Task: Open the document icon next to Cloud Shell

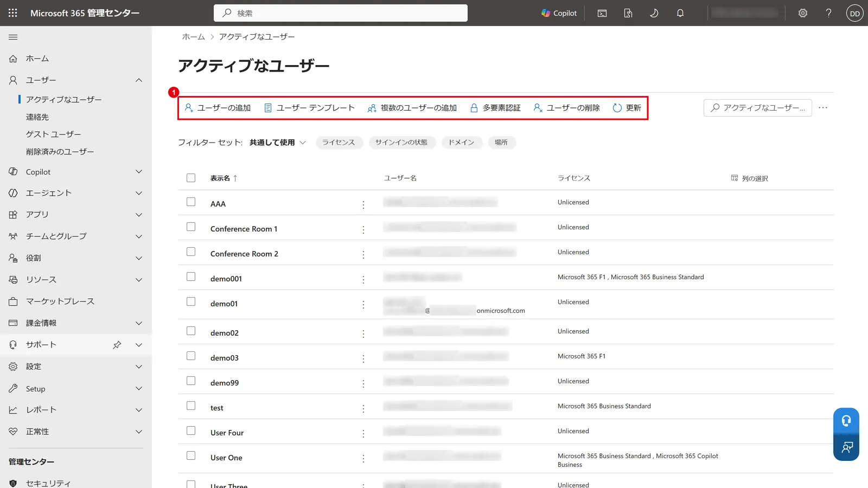Action: click(x=628, y=13)
